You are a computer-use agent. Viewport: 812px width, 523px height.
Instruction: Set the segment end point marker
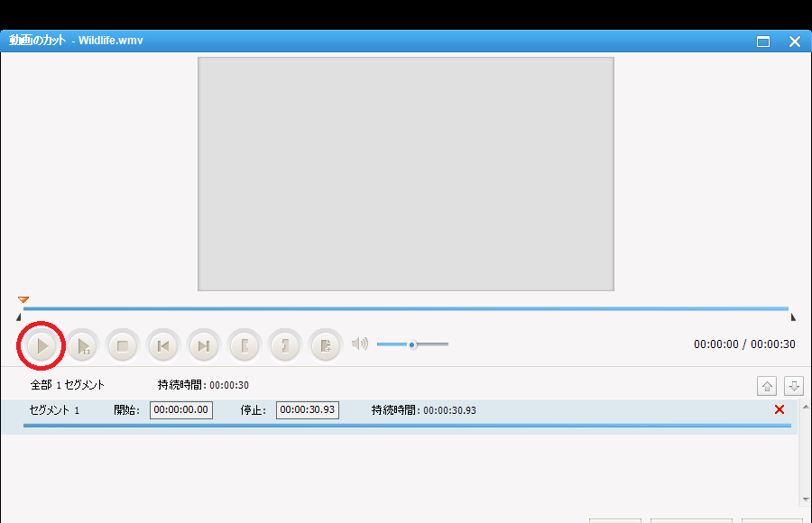tap(285, 346)
